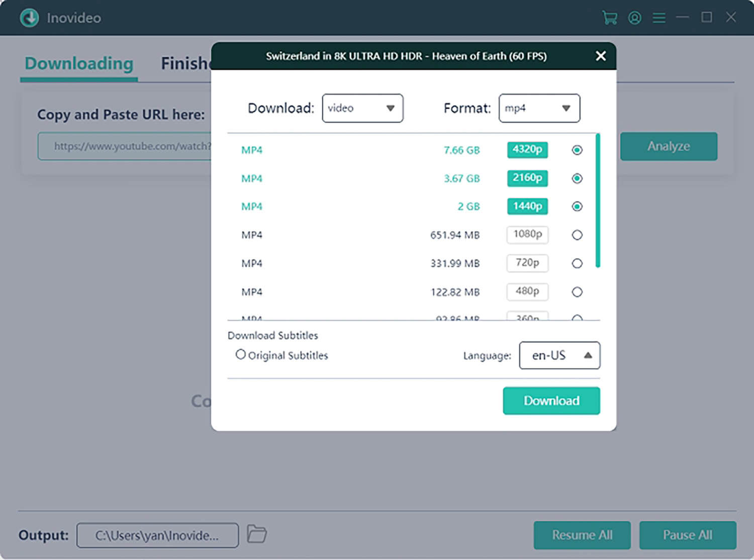Click the Inovideo logo icon
The image size is (754, 560).
point(30,18)
